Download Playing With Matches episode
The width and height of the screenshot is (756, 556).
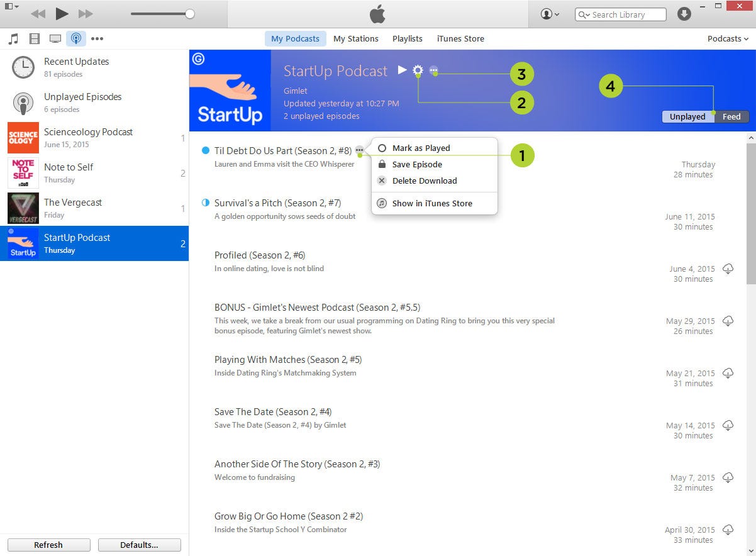pos(728,373)
